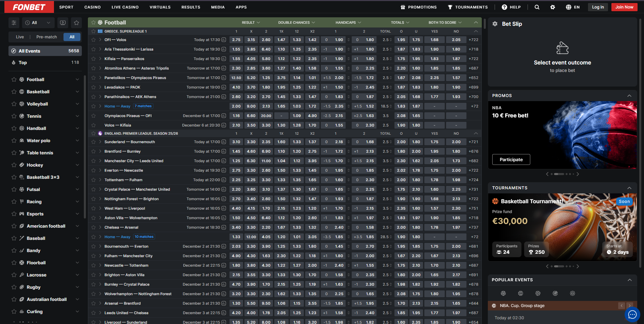
Task: Click the filter sliders icon in sidebar
Action: tap(14, 23)
